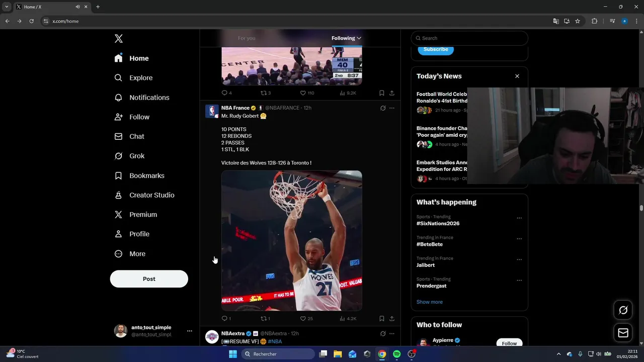Close the Today's News panel
This screenshot has width=644, height=362.
pos(517,76)
